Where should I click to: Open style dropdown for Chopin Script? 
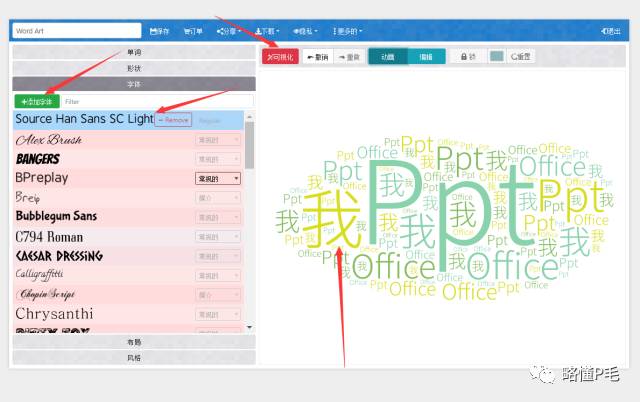pyautogui.click(x=218, y=295)
